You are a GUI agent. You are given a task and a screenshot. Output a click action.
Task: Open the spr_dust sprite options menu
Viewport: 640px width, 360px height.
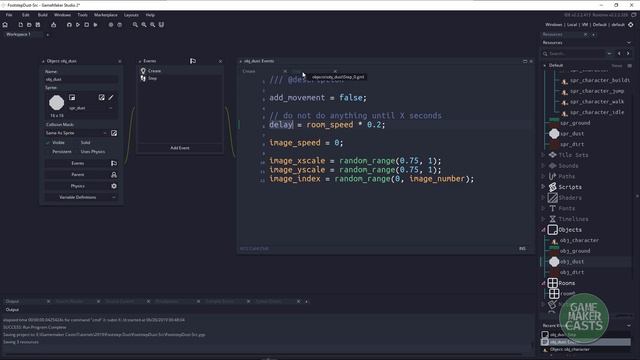pos(110,108)
